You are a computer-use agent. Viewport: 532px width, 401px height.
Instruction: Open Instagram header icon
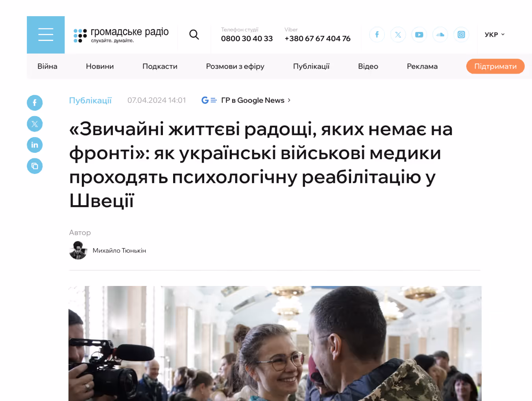click(x=461, y=35)
